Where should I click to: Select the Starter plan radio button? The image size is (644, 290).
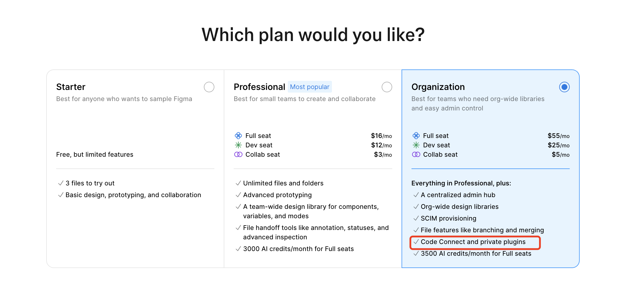(x=209, y=87)
